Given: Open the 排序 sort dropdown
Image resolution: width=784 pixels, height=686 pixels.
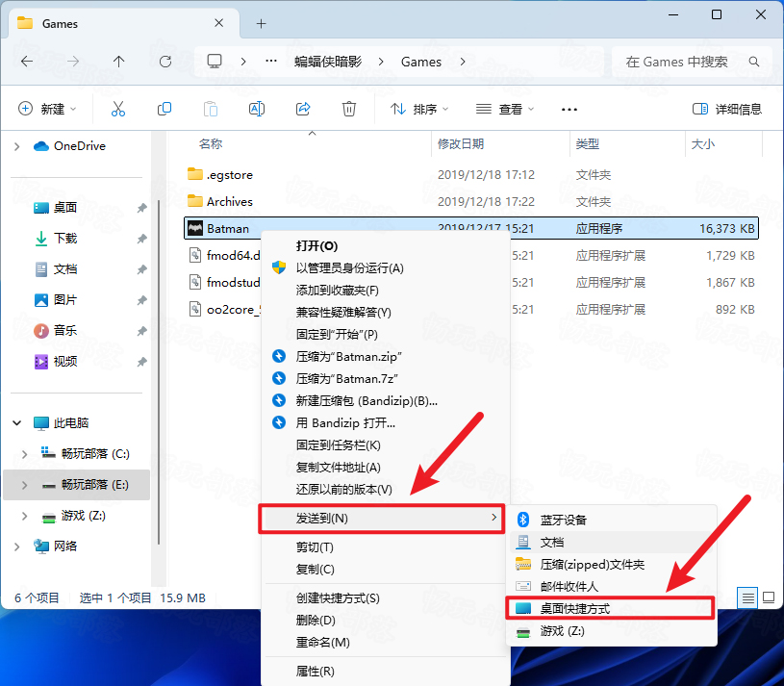Looking at the screenshot, I should pyautogui.click(x=419, y=109).
